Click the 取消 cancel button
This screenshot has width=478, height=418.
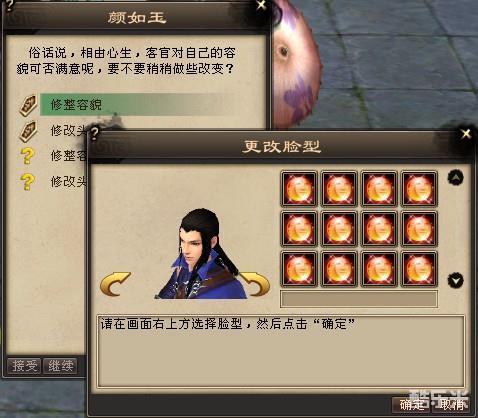(x=452, y=405)
